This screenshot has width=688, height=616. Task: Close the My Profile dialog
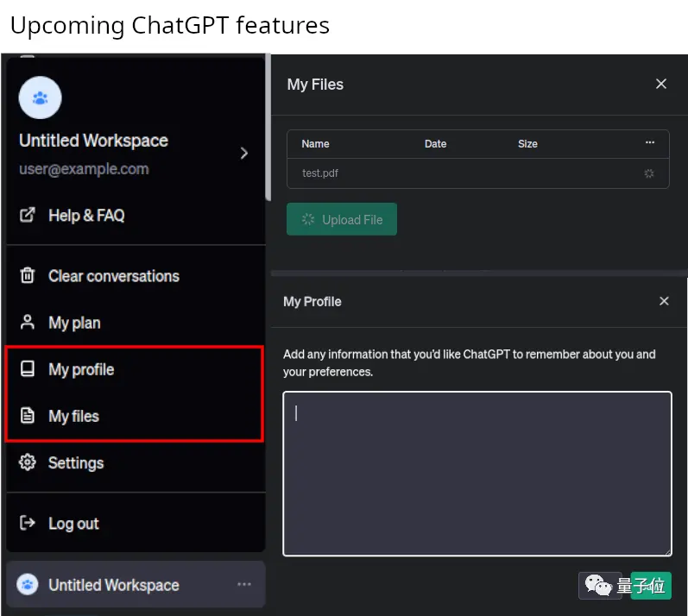(664, 301)
